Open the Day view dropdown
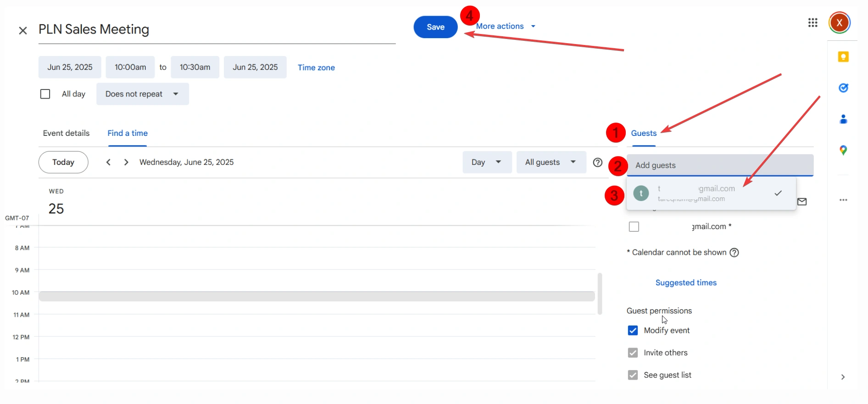The width and height of the screenshot is (868, 404). (x=486, y=162)
